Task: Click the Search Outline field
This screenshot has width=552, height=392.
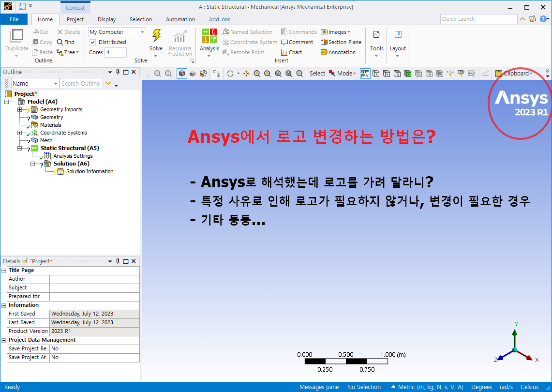Action: pyautogui.click(x=81, y=83)
